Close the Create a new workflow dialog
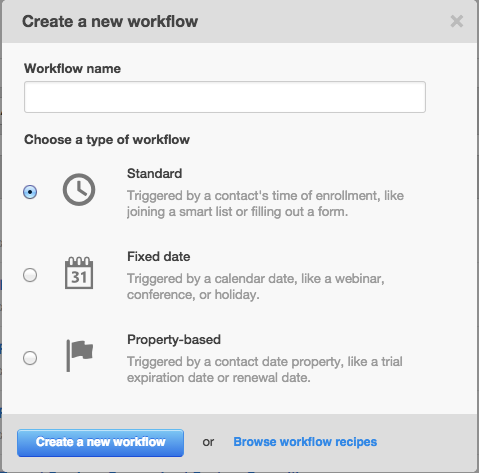Image resolution: width=479 pixels, height=473 pixels. click(x=457, y=21)
